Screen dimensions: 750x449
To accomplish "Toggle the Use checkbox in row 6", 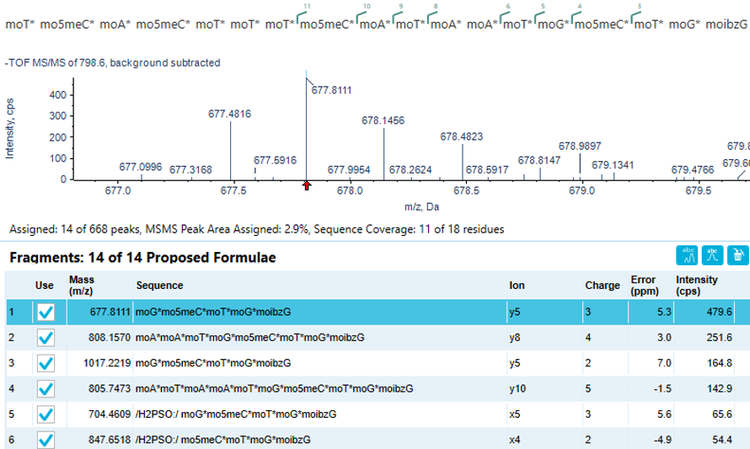I will tap(45, 438).
